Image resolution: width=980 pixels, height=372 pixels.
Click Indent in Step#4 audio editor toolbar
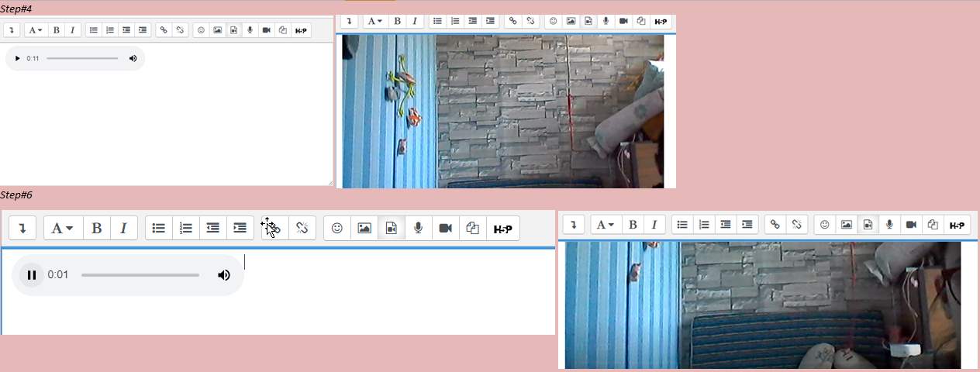(x=143, y=30)
